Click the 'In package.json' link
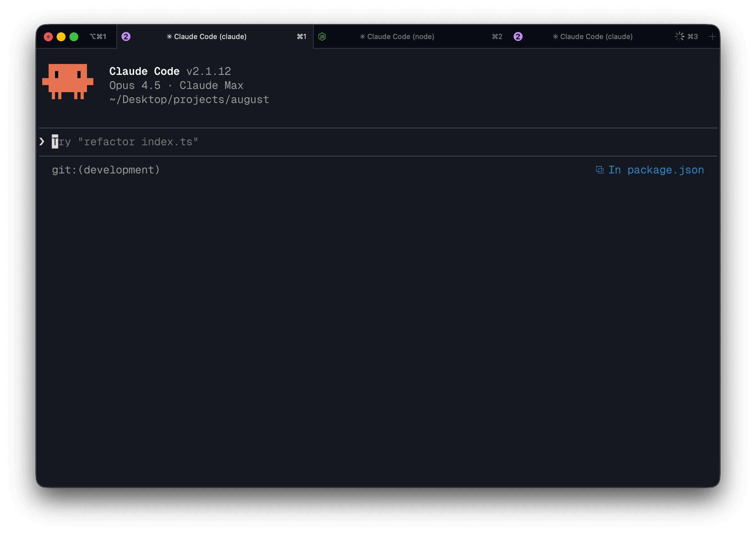This screenshot has height=535, width=756. click(656, 170)
